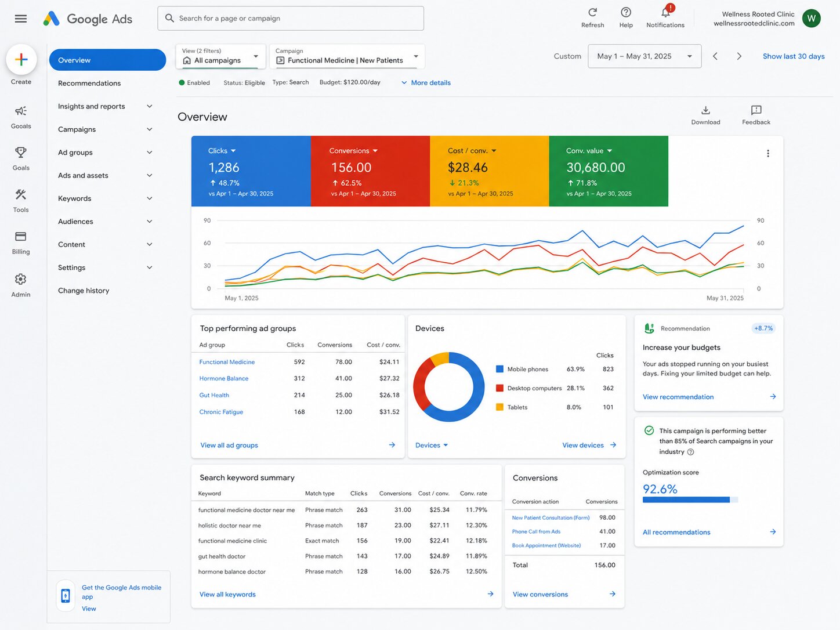Open Change history
840x630 pixels.
coord(84,291)
